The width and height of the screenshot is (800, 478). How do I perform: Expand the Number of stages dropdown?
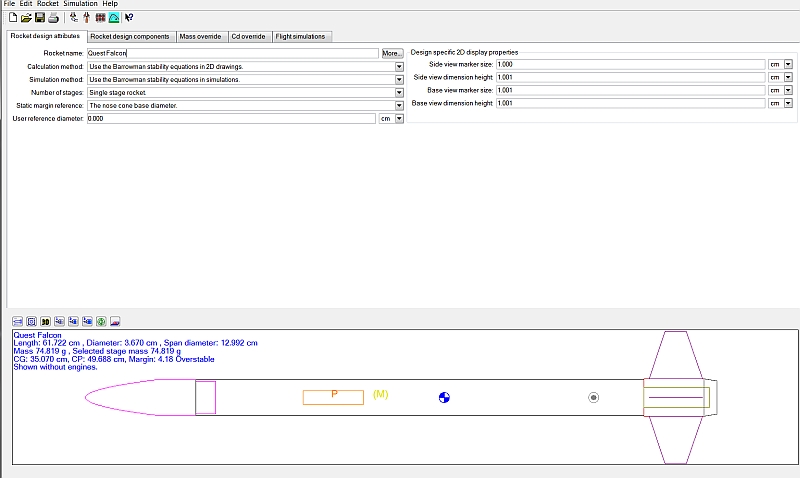399,92
